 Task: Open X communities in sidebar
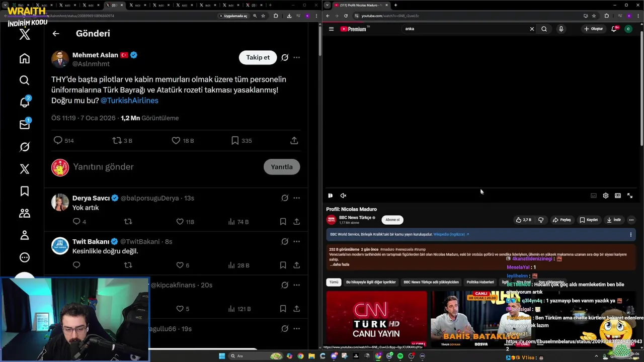coord(24,213)
